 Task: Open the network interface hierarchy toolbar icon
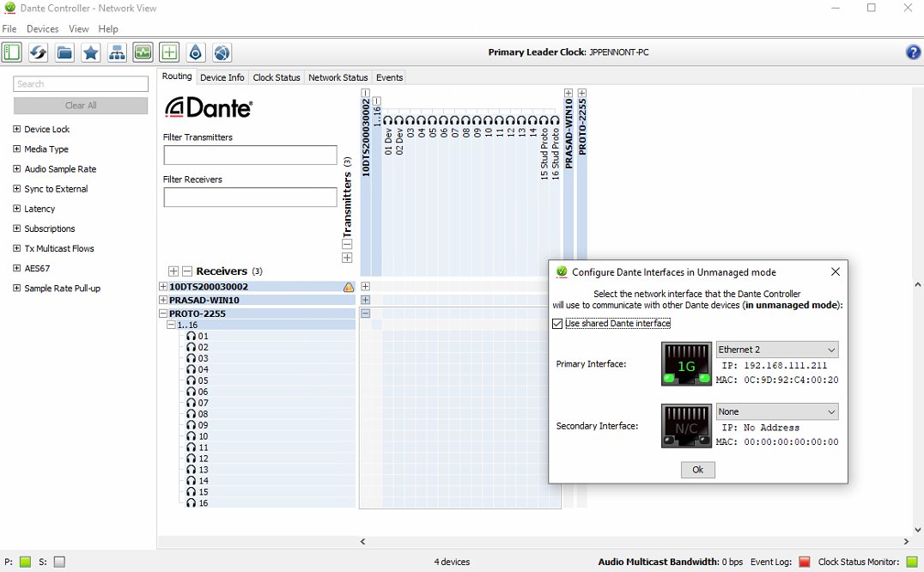coord(117,52)
